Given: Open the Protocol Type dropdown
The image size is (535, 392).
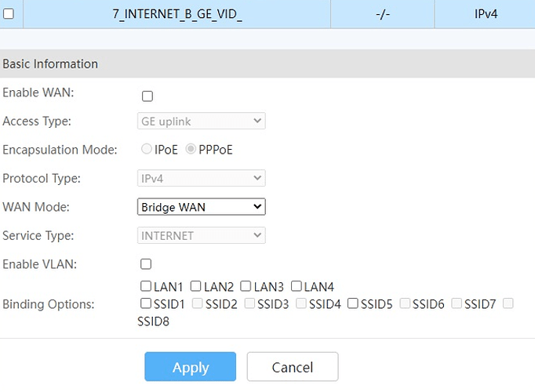Looking at the screenshot, I should click(x=201, y=179).
